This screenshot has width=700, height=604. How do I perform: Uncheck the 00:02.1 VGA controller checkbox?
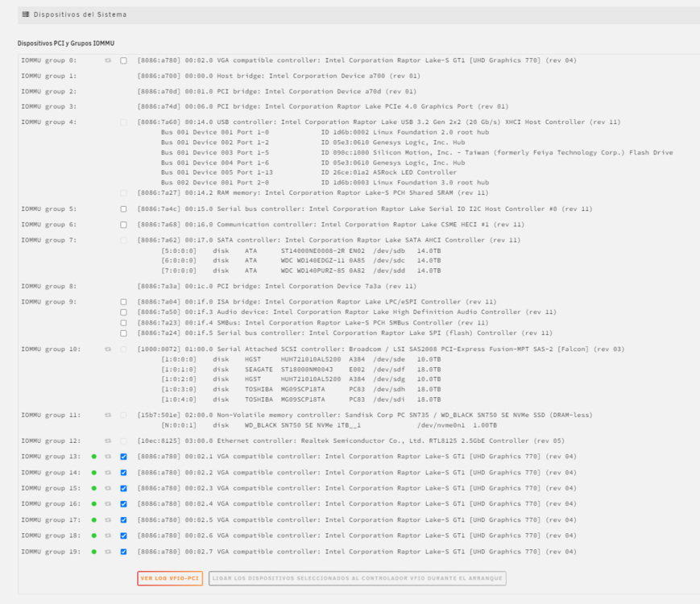coord(124,457)
